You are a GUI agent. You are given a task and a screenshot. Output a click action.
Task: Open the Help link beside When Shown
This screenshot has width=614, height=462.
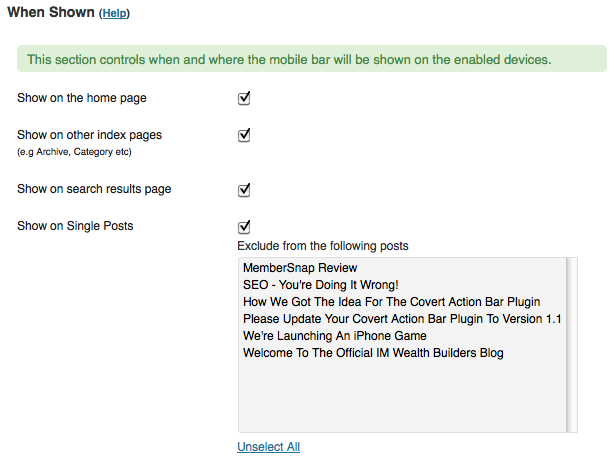114,13
